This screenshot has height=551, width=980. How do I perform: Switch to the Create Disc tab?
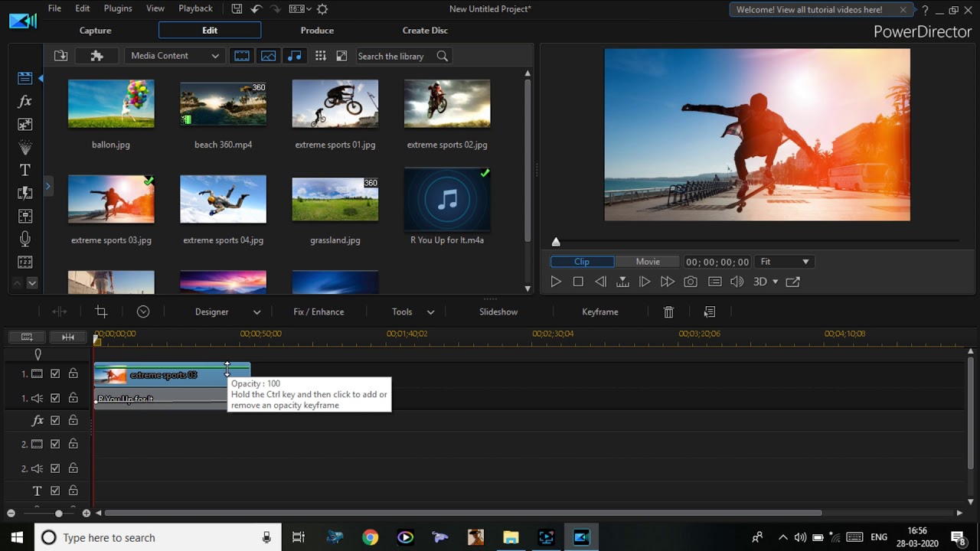[x=425, y=31]
